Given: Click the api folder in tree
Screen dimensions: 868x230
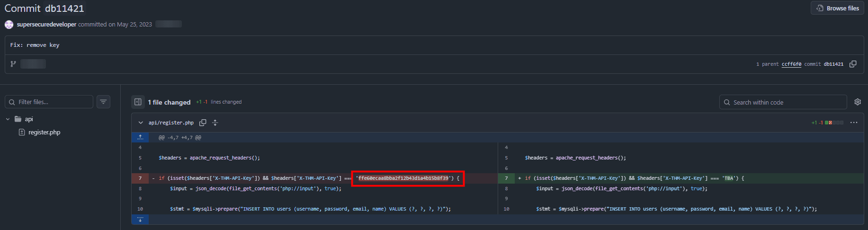Looking at the screenshot, I should click(28, 119).
